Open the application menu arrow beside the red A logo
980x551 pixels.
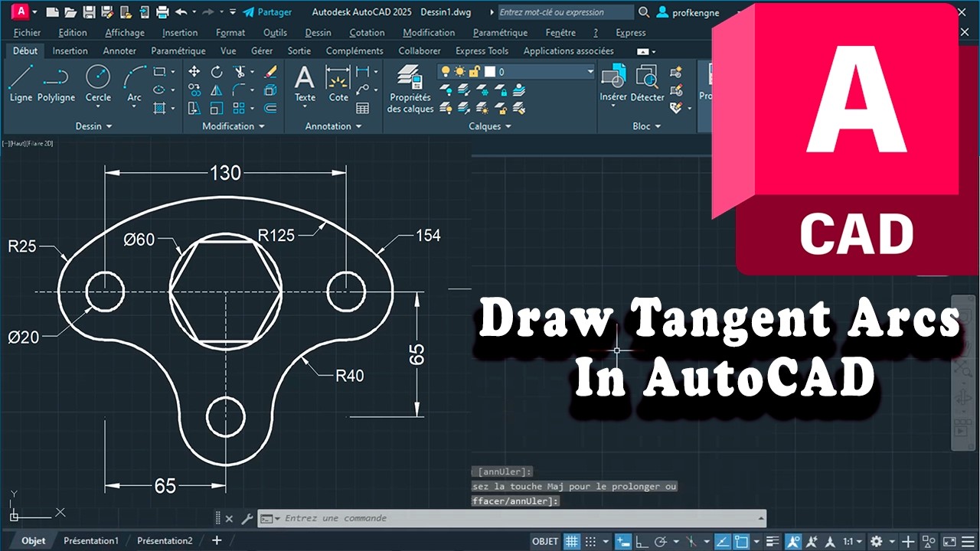pos(34,12)
